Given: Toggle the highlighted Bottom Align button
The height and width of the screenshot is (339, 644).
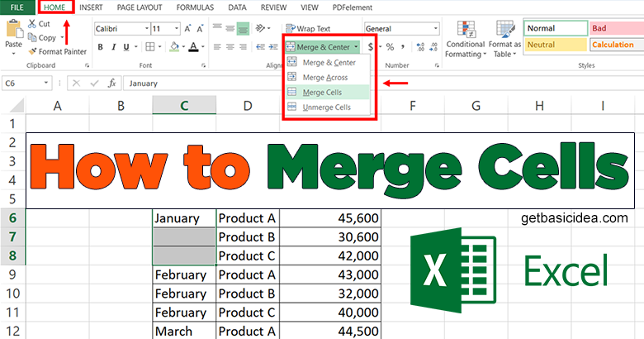Looking at the screenshot, I should click(243, 28).
